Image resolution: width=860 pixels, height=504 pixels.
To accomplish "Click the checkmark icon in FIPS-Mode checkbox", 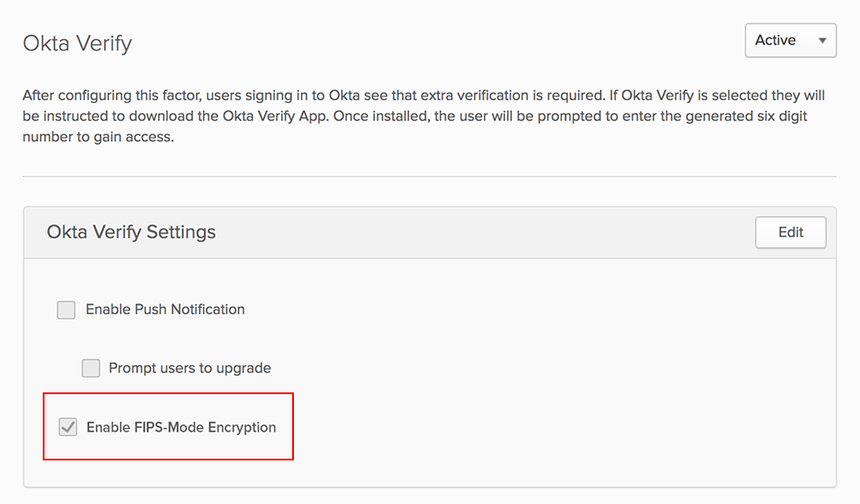I will [67, 427].
